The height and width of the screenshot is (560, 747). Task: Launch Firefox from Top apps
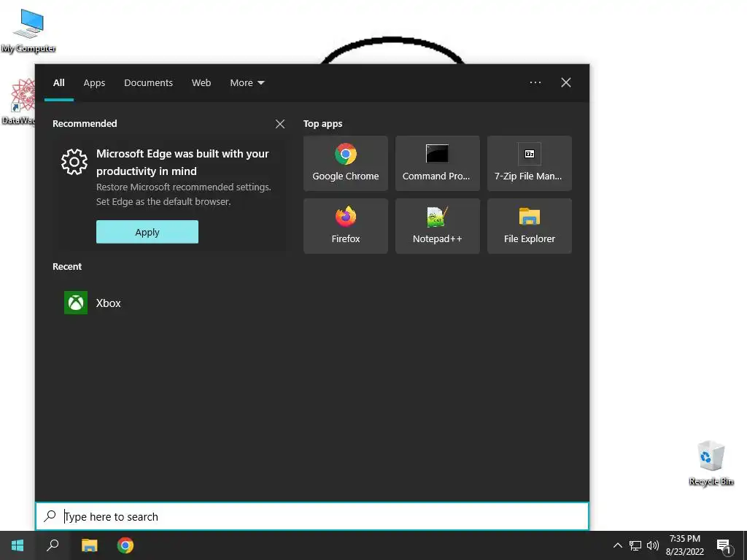coord(345,226)
